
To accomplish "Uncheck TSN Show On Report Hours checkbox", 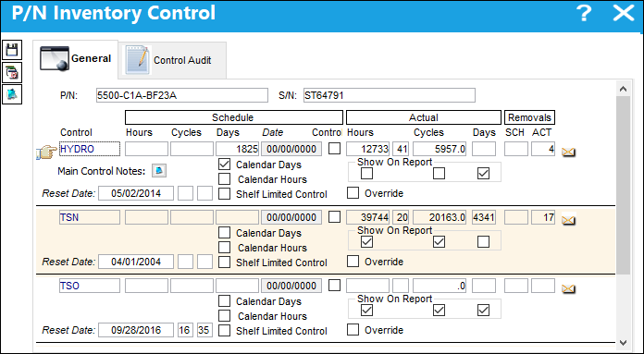I will pos(366,242).
